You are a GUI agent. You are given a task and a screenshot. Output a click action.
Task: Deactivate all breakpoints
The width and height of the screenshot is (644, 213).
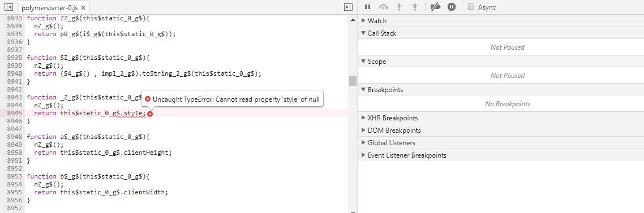[x=435, y=7]
